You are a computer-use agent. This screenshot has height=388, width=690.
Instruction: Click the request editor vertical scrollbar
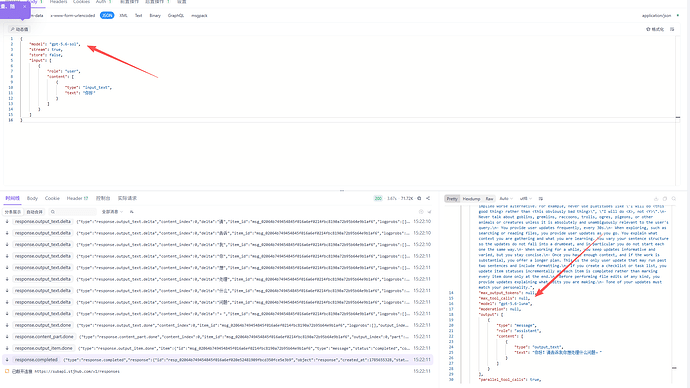click(678, 110)
